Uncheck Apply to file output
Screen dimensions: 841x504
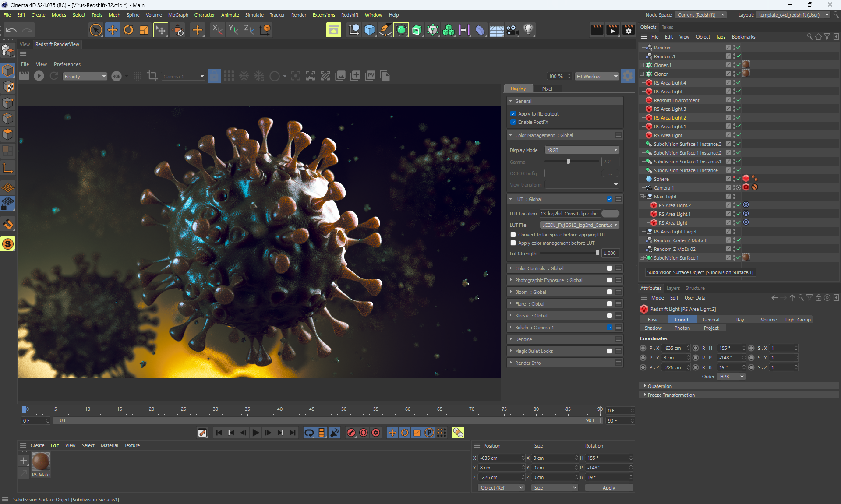[x=513, y=114]
